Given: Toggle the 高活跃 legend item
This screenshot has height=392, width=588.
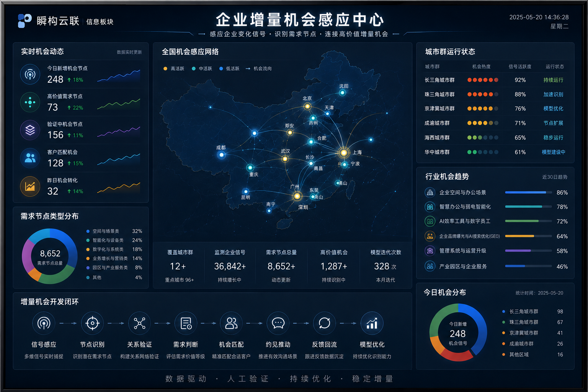Looking at the screenshot, I should point(174,69).
